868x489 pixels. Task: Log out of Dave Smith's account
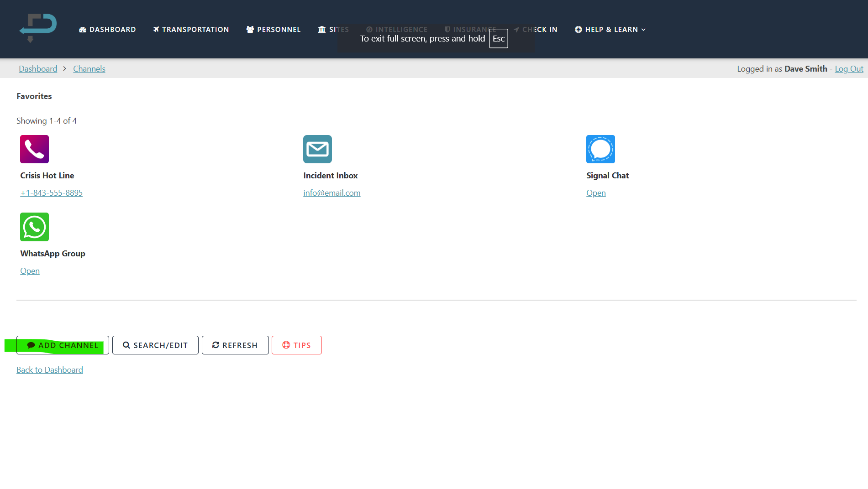point(849,69)
